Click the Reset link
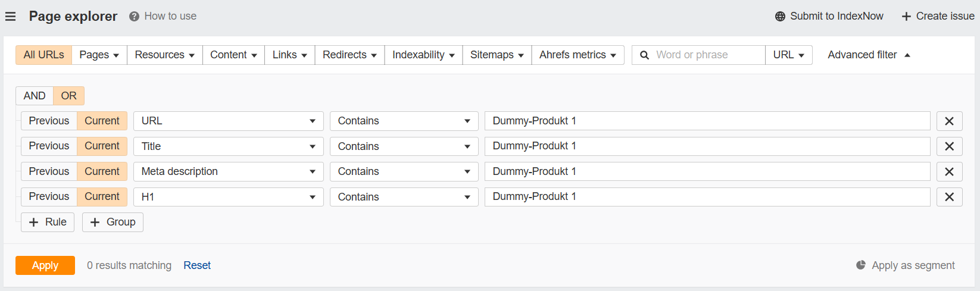The height and width of the screenshot is (291, 980). pyautogui.click(x=197, y=265)
